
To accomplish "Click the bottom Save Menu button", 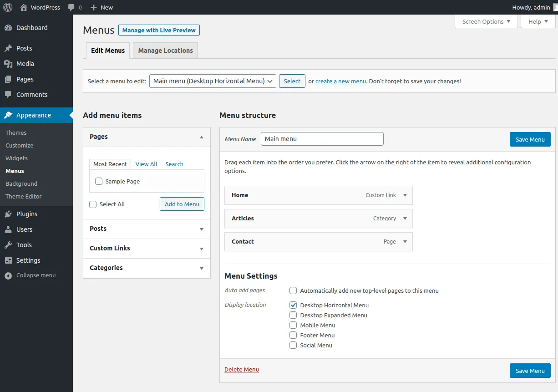I will (530, 371).
